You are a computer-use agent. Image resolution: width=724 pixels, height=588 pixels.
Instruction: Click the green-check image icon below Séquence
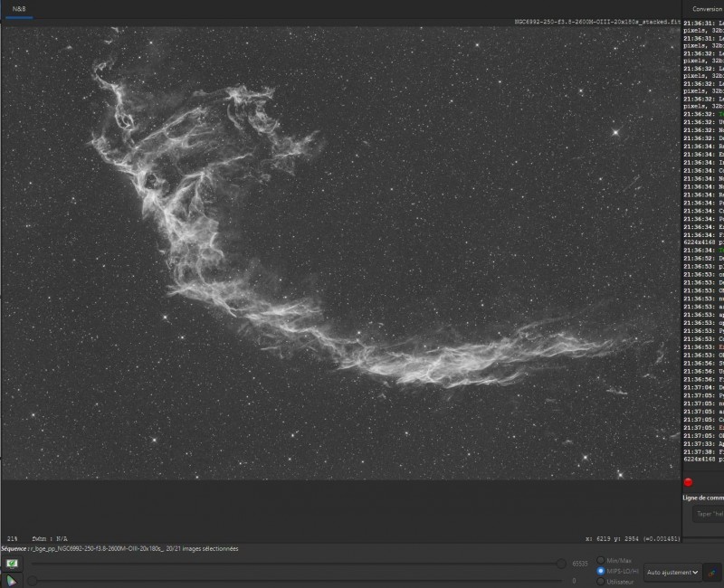pos(12,564)
